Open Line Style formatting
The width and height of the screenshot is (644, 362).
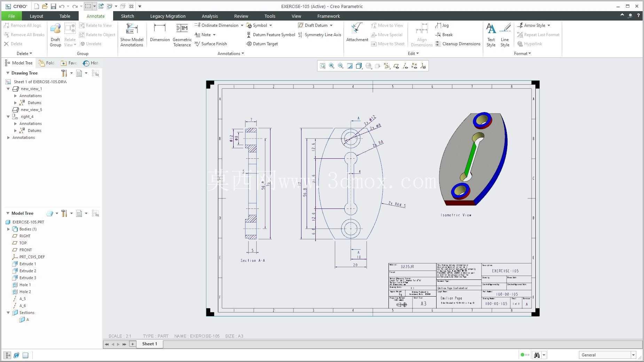[505, 35]
